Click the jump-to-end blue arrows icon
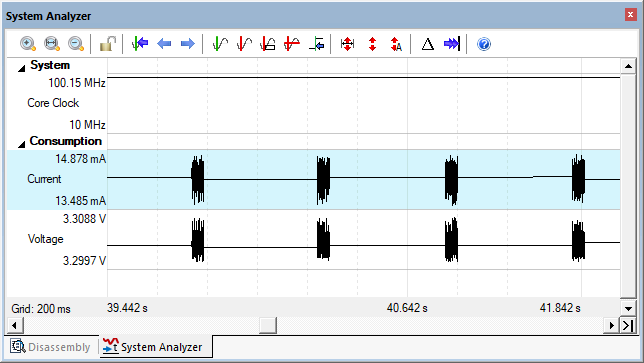Screen dimensions: 644x363 click(452, 44)
